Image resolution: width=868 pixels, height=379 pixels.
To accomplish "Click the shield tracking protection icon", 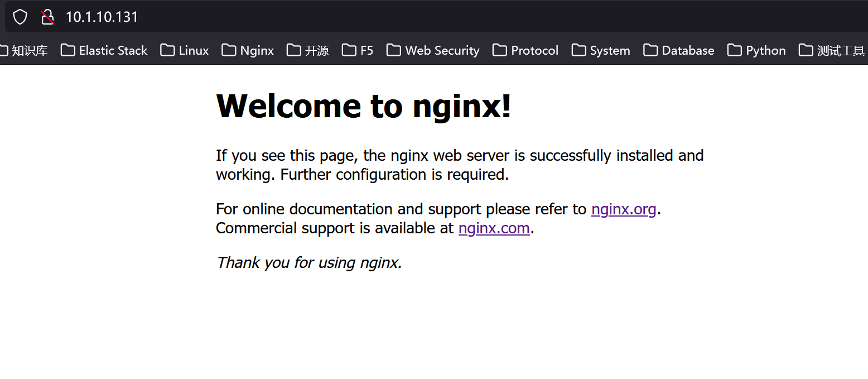I will [20, 17].
